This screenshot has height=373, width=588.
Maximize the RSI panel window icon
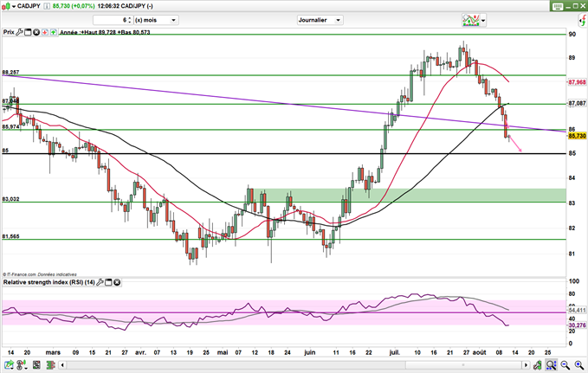pos(108,282)
